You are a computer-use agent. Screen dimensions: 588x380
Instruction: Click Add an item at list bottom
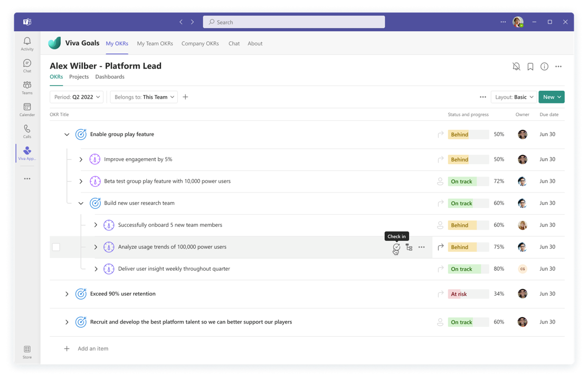(x=93, y=349)
